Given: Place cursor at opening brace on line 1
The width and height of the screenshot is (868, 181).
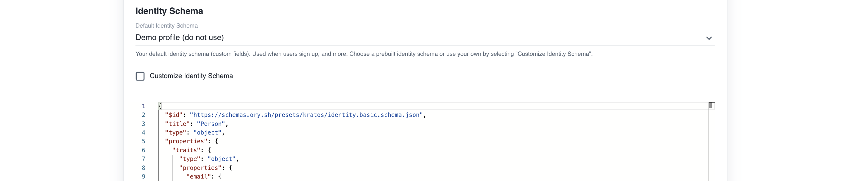Looking at the screenshot, I should coord(160,106).
